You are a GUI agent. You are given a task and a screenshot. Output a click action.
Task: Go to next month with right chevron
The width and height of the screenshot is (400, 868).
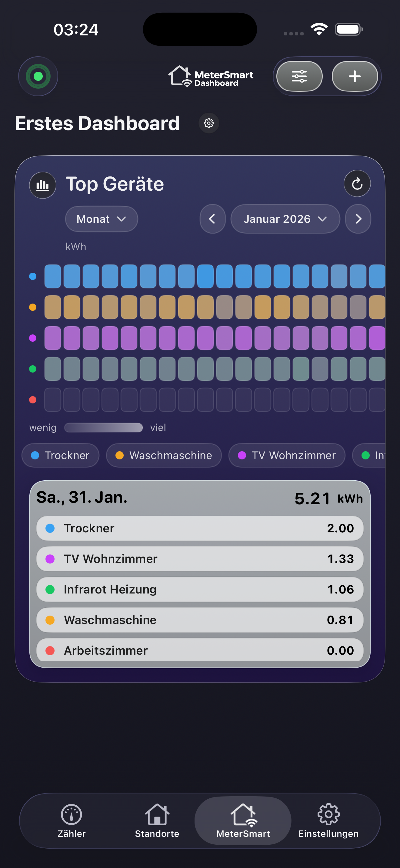[358, 219]
